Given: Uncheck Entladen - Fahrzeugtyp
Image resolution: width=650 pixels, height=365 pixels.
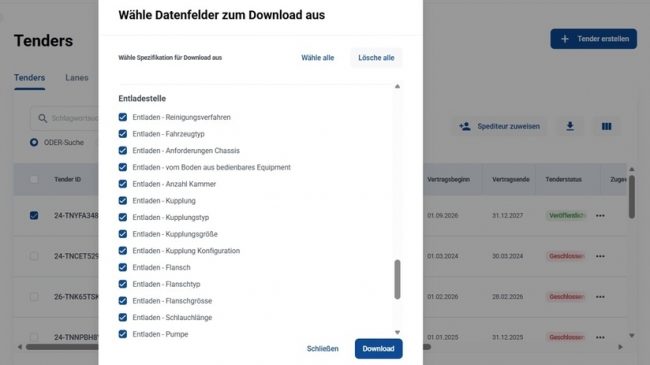Looking at the screenshot, I should 123,134.
